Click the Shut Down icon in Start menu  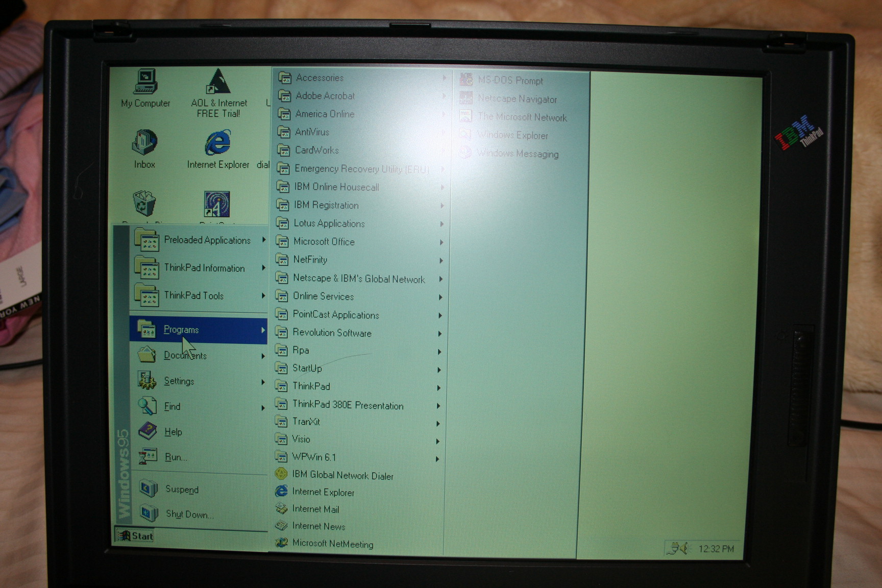[149, 513]
